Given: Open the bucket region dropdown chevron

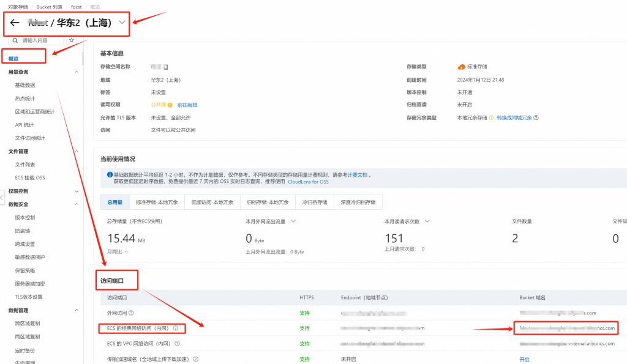Looking at the screenshot, I should click(122, 23).
